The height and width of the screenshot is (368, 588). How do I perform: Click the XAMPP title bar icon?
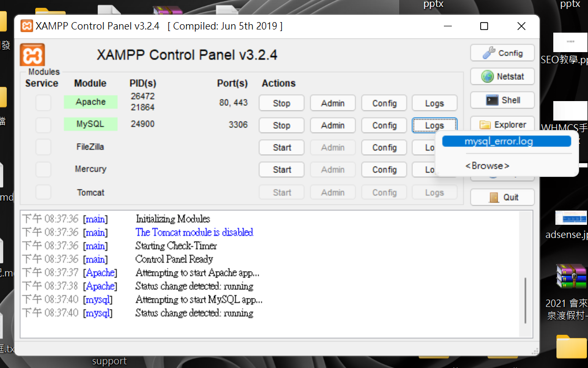26,26
